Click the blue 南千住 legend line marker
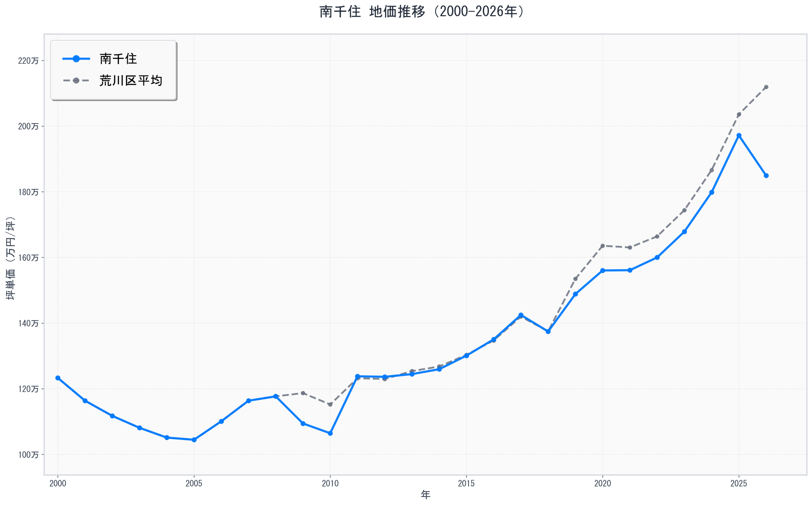812x505 pixels. [x=76, y=59]
